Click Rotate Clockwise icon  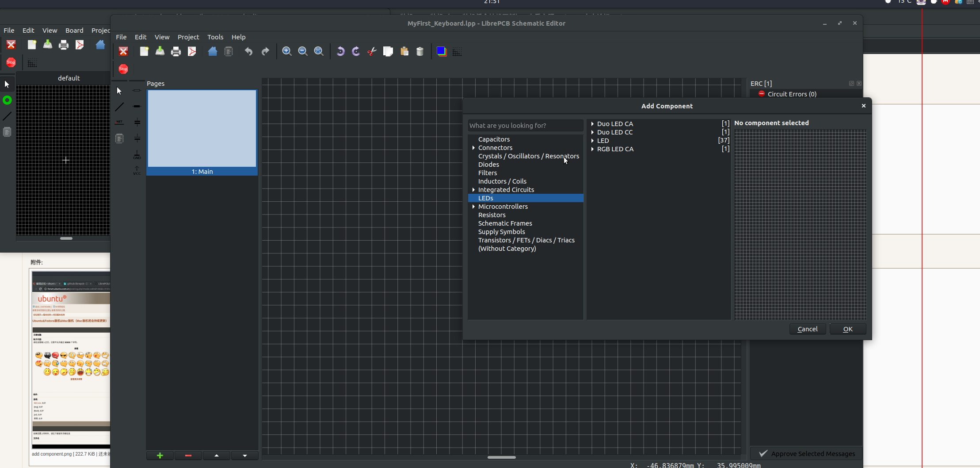pyautogui.click(x=356, y=52)
